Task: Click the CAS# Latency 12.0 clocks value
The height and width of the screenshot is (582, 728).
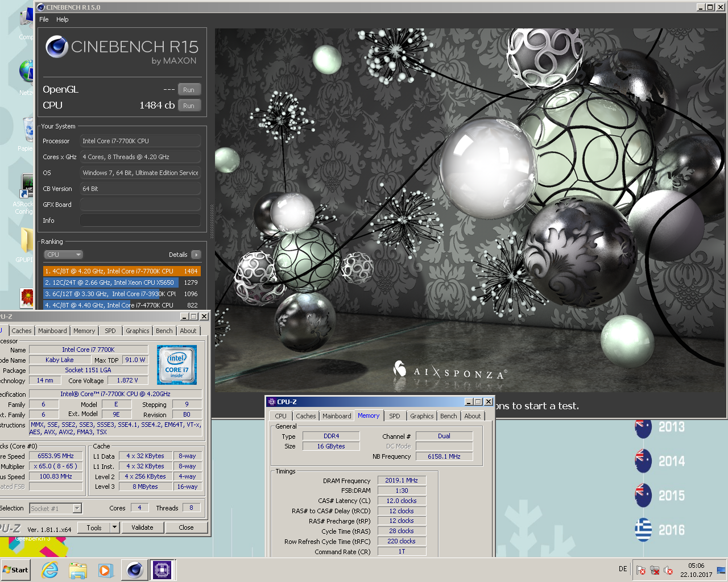Action: click(402, 501)
